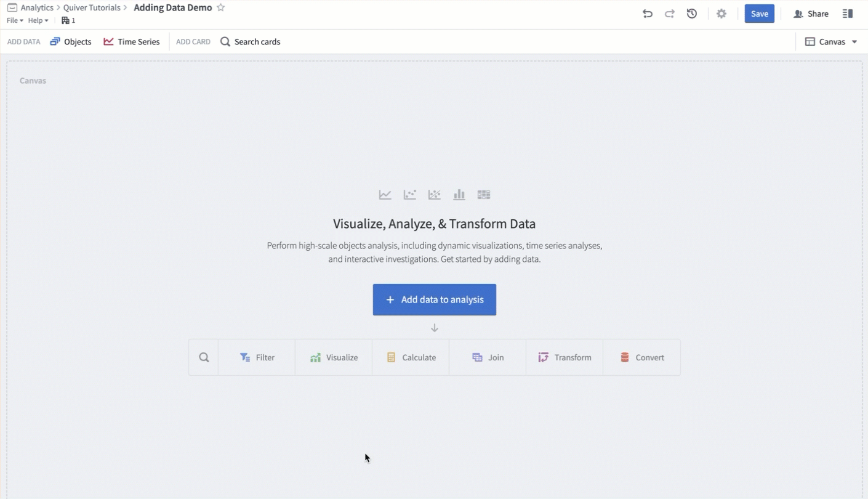Screen dimensions: 868x499
Task: Click the undo arrow icon
Action: [x=647, y=14]
